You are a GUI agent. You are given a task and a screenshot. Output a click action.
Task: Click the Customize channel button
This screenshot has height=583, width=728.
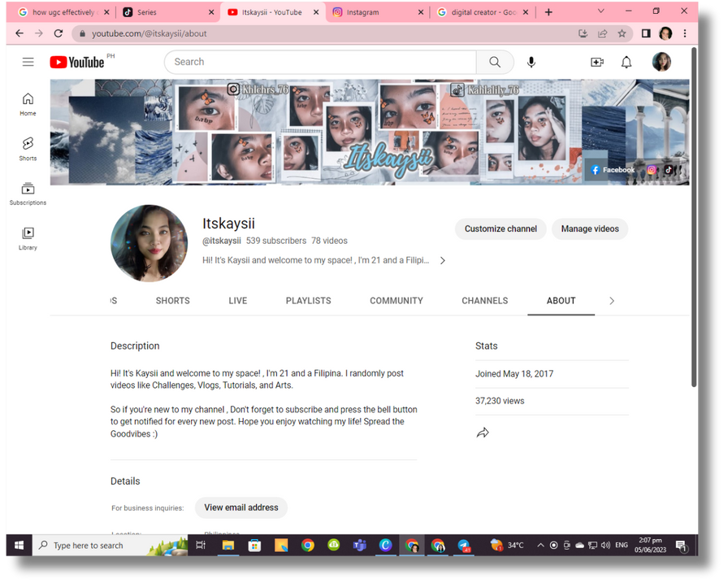click(x=500, y=229)
